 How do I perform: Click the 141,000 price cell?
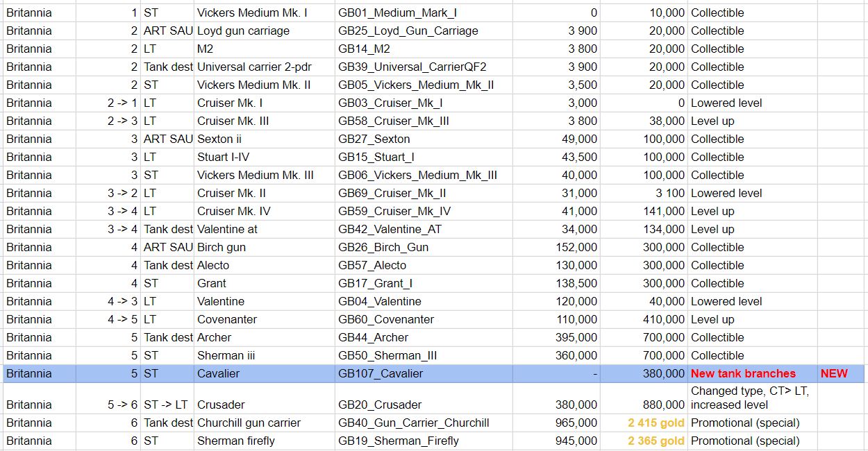[644, 211]
